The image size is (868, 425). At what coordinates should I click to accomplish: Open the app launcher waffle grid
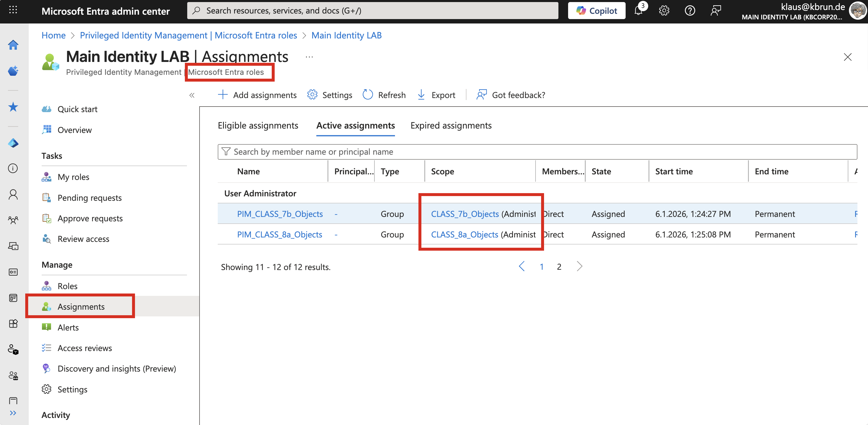click(13, 10)
